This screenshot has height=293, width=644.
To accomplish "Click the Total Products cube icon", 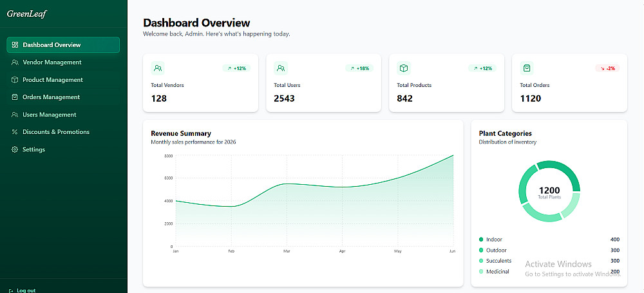I will coord(404,68).
